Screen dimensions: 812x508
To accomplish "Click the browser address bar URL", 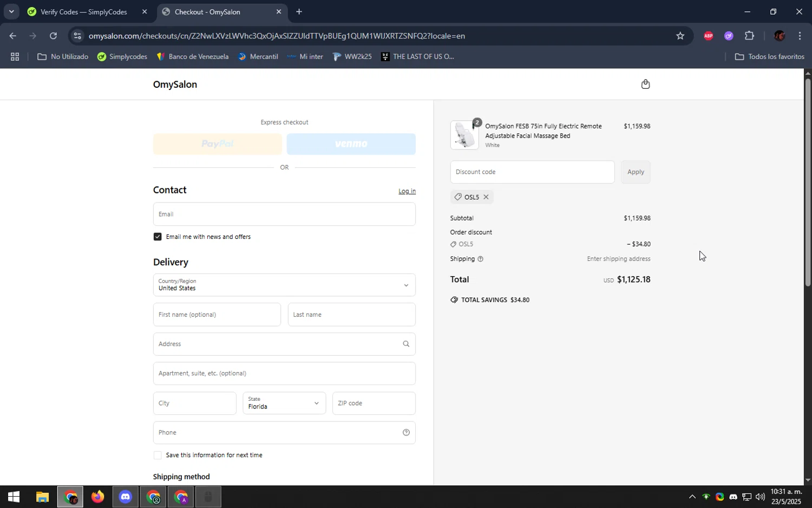I will pyautogui.click(x=277, y=36).
